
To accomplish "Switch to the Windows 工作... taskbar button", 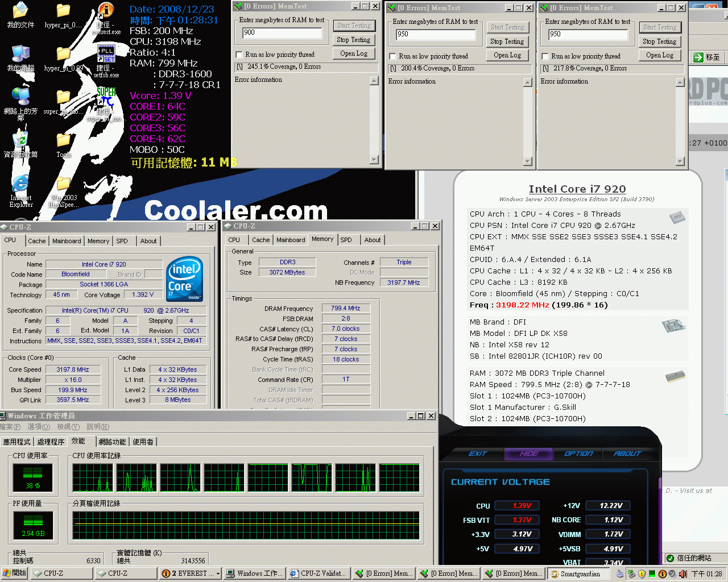I will click(x=254, y=573).
